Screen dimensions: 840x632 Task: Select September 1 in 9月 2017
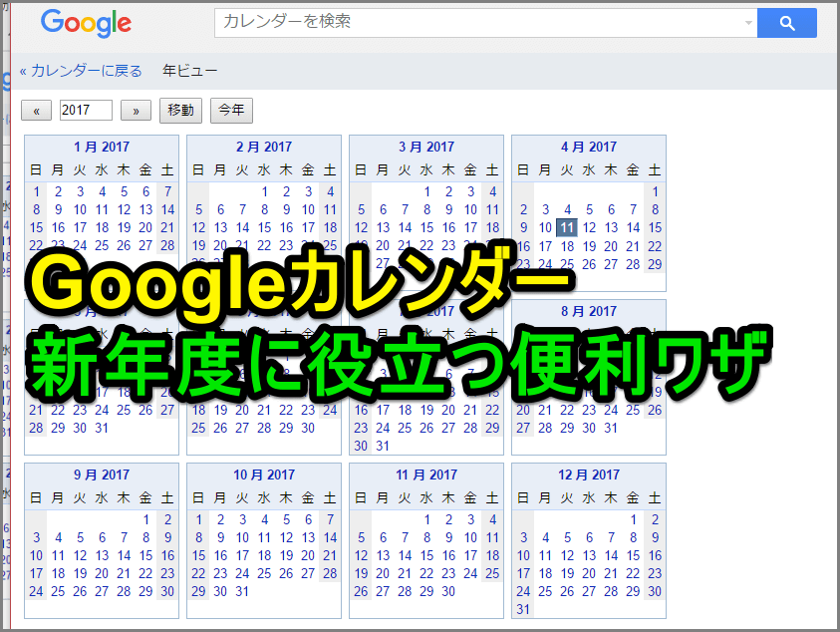coord(145,520)
